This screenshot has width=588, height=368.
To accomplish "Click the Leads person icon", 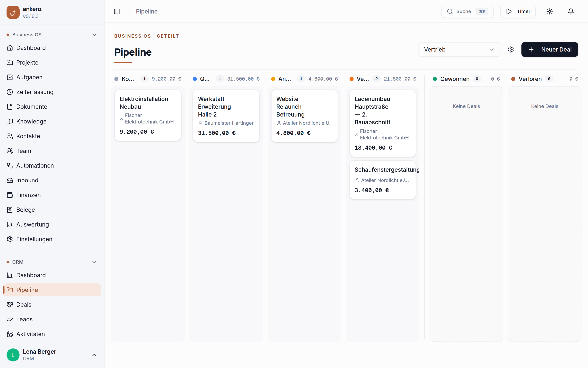I will 10,319.
